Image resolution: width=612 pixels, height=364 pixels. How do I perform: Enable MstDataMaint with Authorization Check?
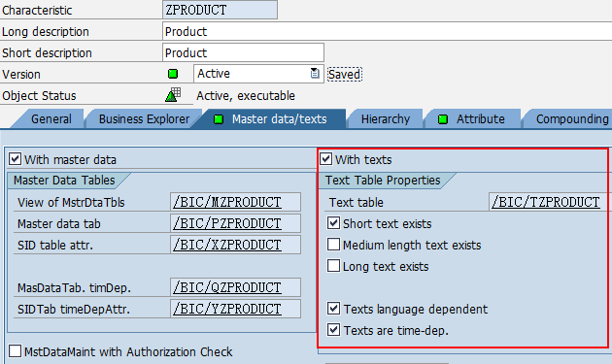click(x=16, y=351)
